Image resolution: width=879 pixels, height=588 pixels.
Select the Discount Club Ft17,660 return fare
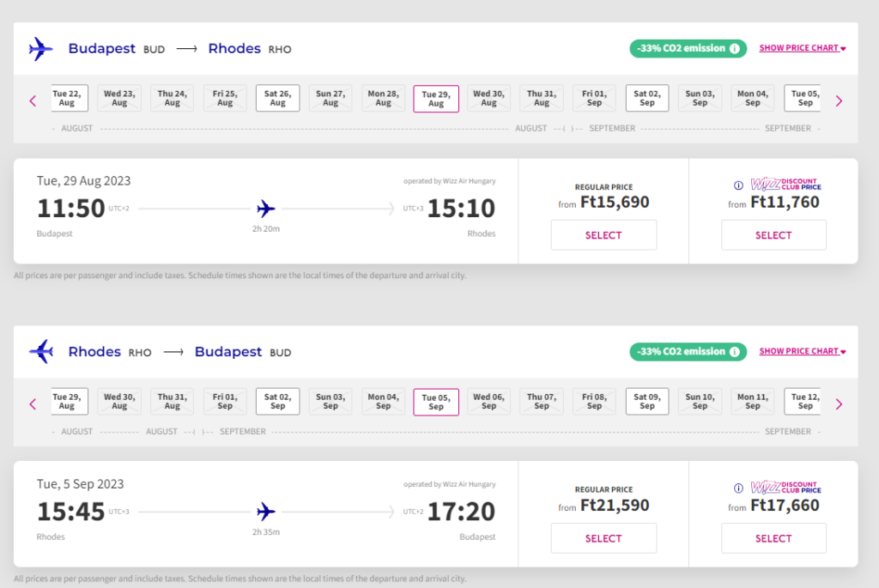(773, 538)
